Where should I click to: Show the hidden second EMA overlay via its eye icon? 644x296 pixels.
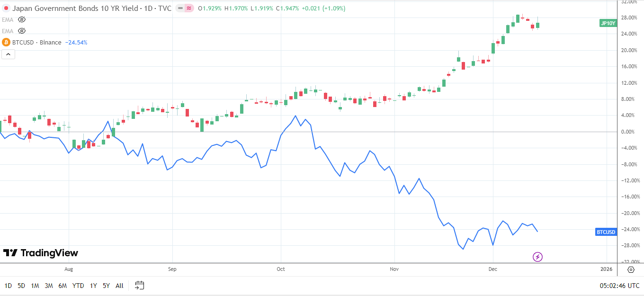click(22, 30)
